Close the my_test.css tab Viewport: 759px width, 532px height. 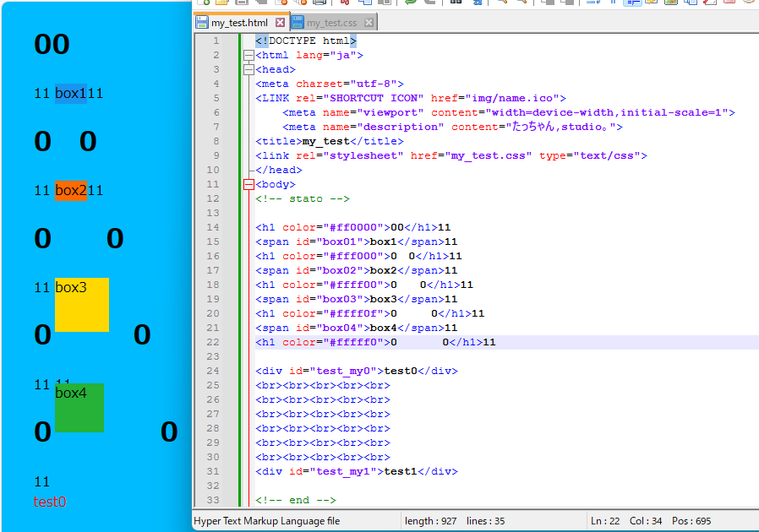pos(369,23)
